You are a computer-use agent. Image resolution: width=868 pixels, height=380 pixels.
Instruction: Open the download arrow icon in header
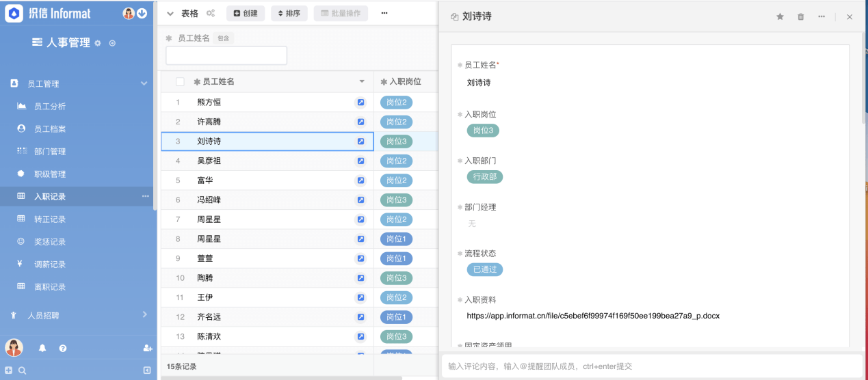coord(142,13)
